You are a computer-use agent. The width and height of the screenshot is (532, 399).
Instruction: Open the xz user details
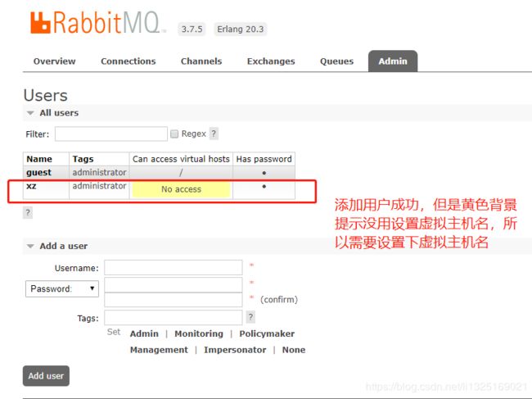point(31,186)
